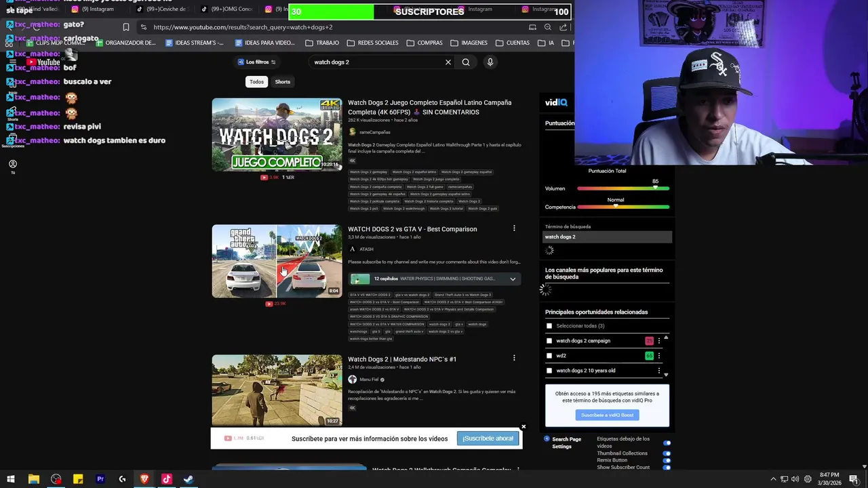Open options menu for WATCH DOGS 2 vs GTA V video
Screen dimensions: 868x488
514,228
